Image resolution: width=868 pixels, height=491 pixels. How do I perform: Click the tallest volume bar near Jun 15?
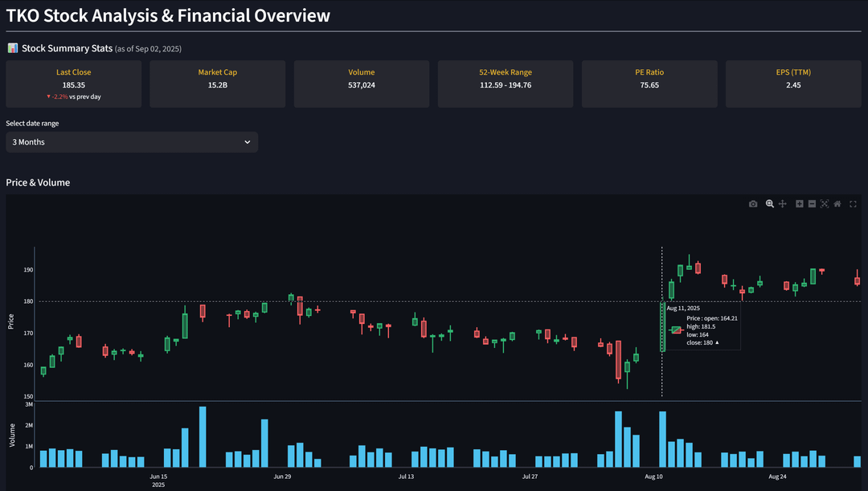pyautogui.click(x=203, y=436)
